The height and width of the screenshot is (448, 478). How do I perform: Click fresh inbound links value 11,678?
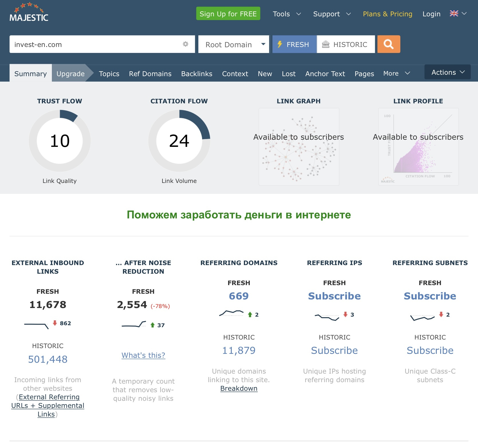pyautogui.click(x=48, y=304)
